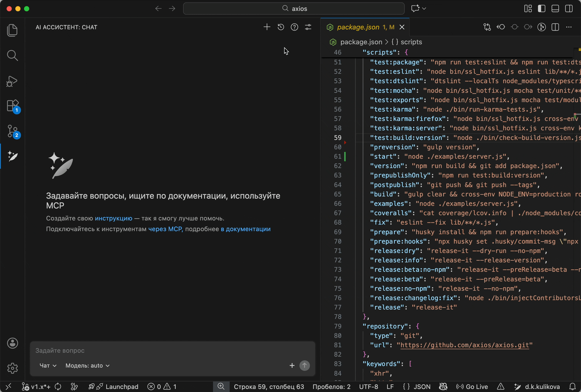Start a new chat with plus icon
Image resolution: width=581 pixels, height=392 pixels.
point(267,27)
